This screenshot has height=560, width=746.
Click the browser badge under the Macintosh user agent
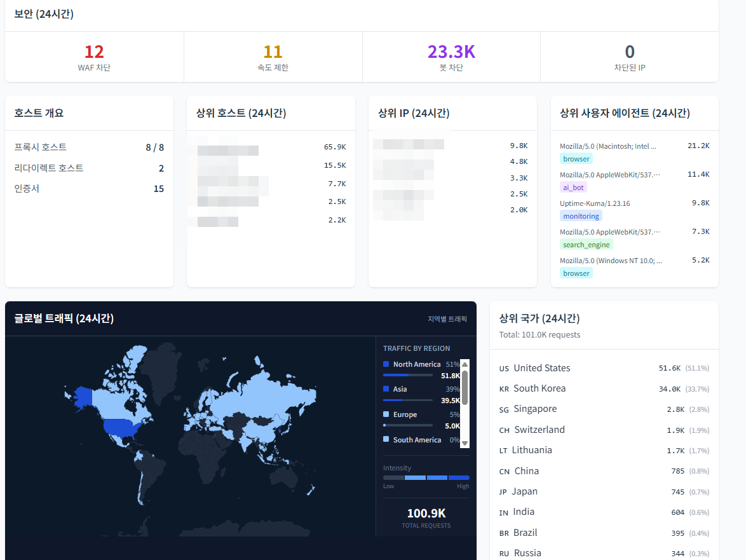tap(576, 158)
